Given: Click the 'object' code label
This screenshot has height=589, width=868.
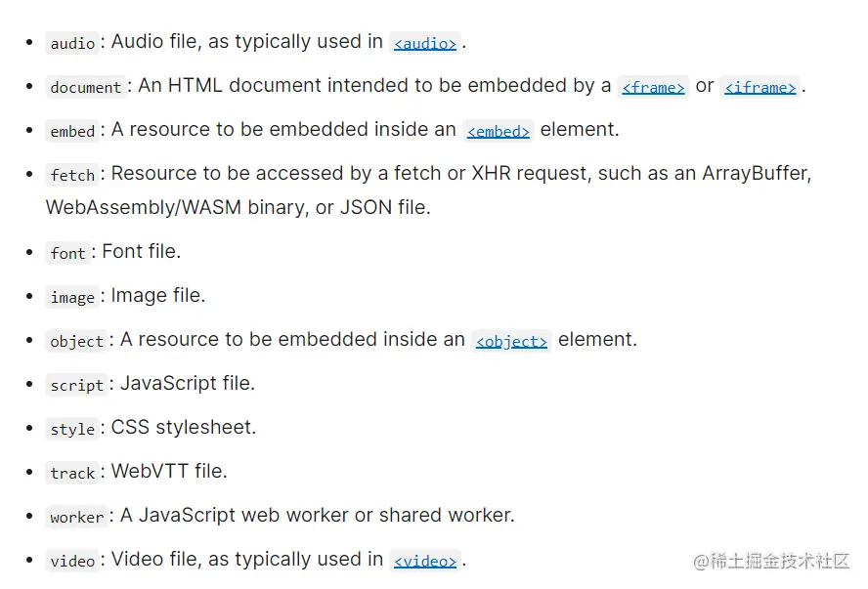Looking at the screenshot, I should (x=77, y=341).
